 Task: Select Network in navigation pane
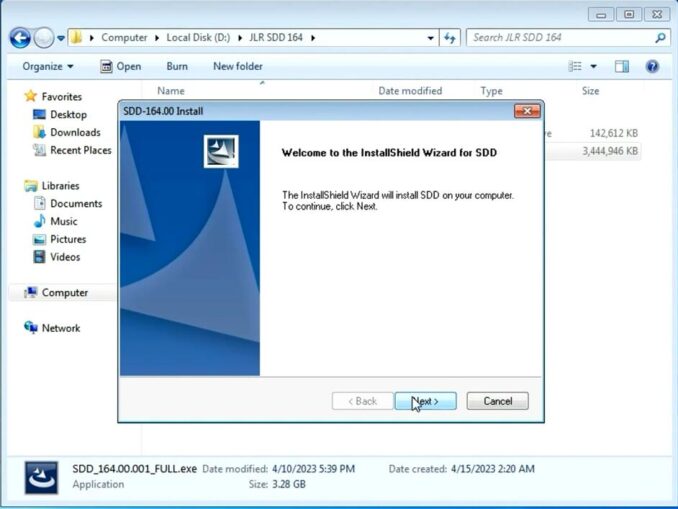tap(61, 328)
